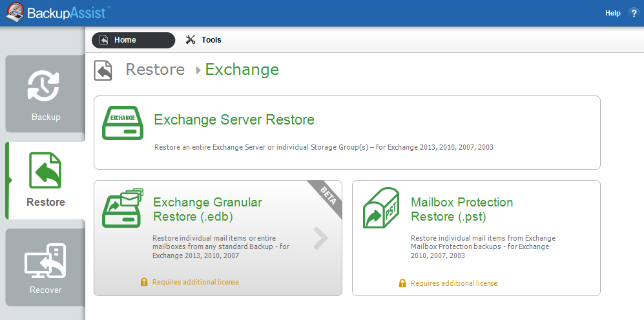Open the Backup sidebar section
The height and width of the screenshot is (320, 644).
pyautogui.click(x=45, y=94)
